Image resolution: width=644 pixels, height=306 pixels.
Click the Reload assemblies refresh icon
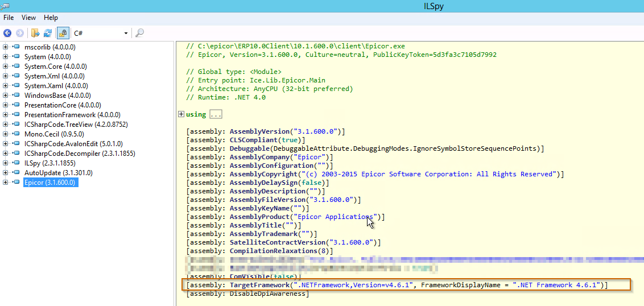pyautogui.click(x=48, y=33)
